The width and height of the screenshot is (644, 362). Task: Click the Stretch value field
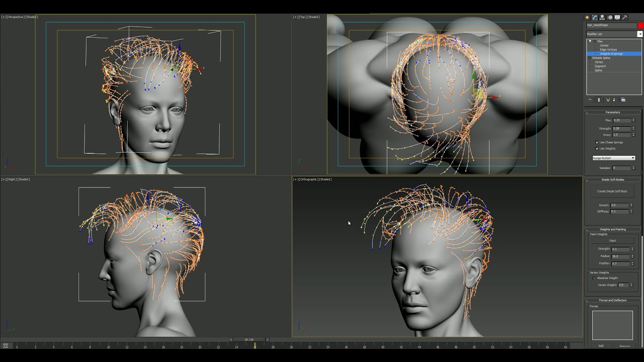coord(619,205)
